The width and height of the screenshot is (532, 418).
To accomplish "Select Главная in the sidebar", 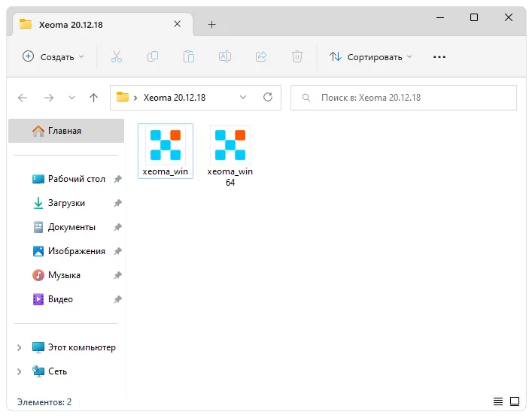I will point(66,131).
